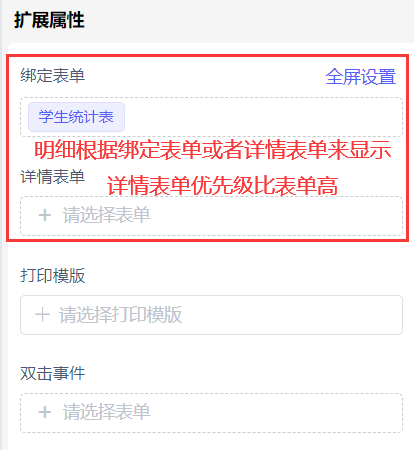Open the 全屏设置 link

coord(361,77)
